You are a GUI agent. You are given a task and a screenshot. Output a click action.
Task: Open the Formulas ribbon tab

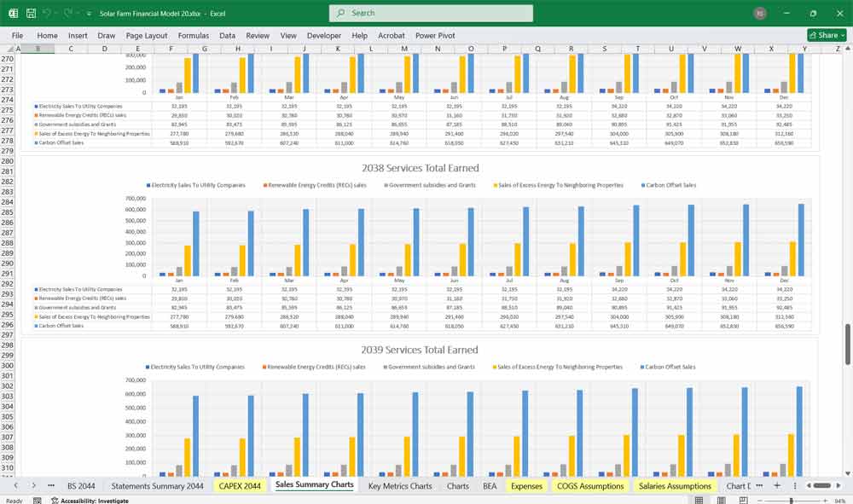(193, 36)
